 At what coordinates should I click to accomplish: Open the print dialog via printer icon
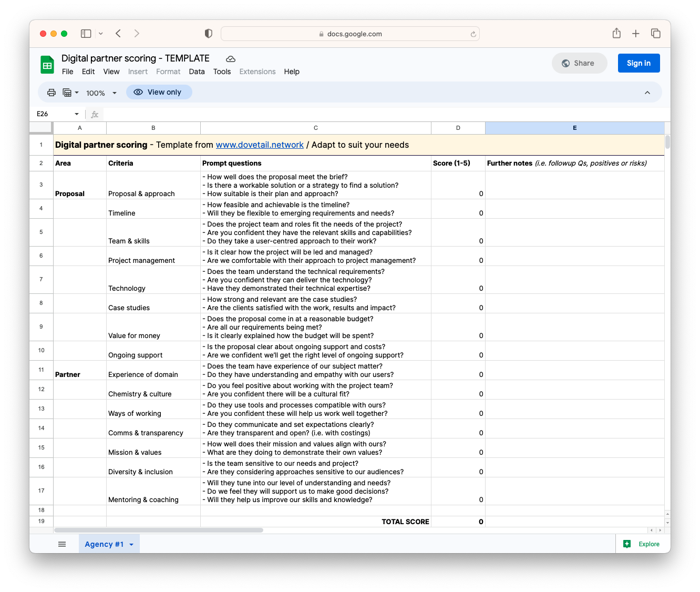51,92
